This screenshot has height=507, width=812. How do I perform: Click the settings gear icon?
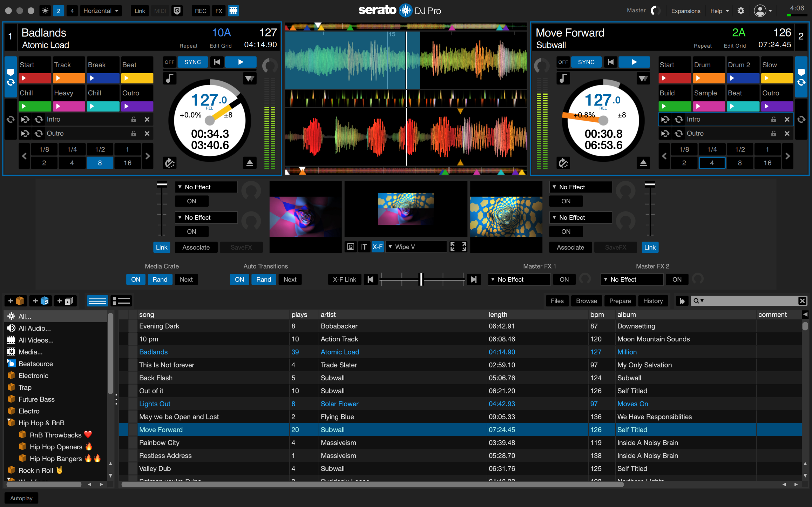741,11
